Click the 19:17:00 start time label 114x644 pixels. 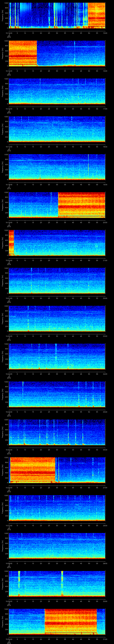pyautogui.click(x=9, y=147)
